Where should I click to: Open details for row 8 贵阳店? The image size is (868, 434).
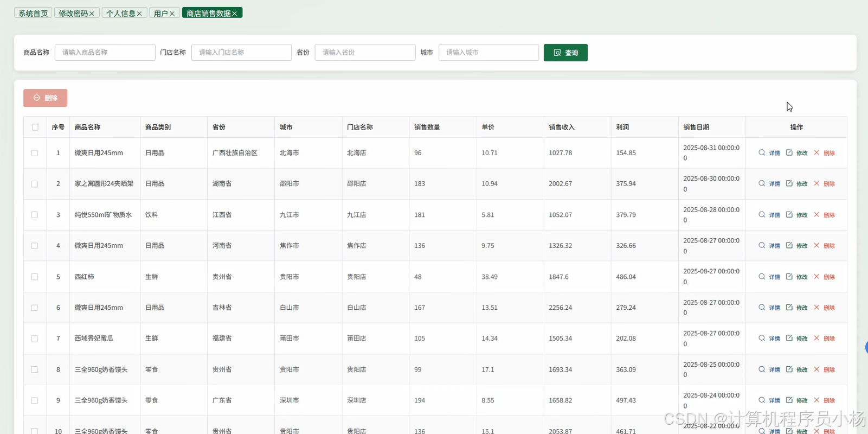pos(769,369)
